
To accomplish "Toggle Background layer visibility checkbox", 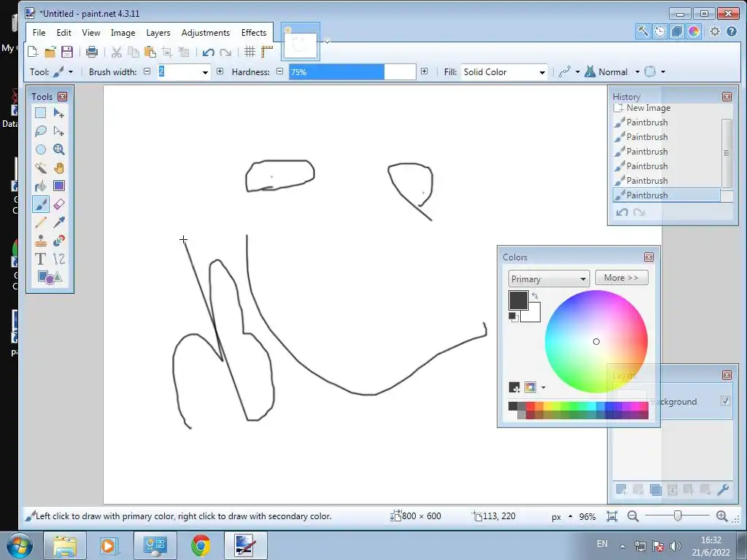I will 725,401.
